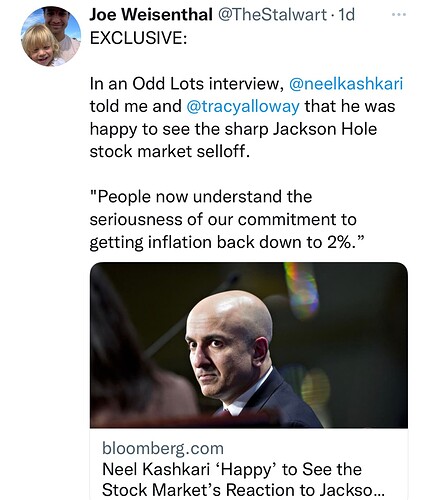
Task: Click the 'stock market selloff.' line
Action: [x=170, y=151]
